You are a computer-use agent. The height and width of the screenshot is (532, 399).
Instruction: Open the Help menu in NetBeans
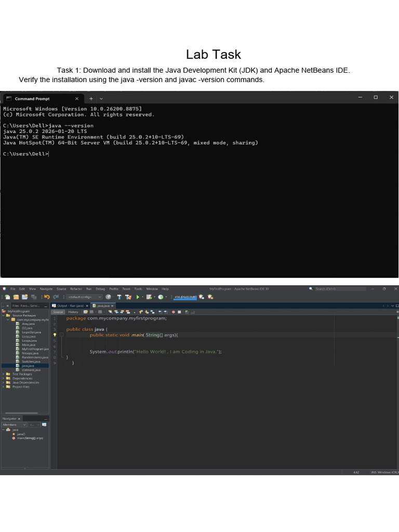click(165, 289)
